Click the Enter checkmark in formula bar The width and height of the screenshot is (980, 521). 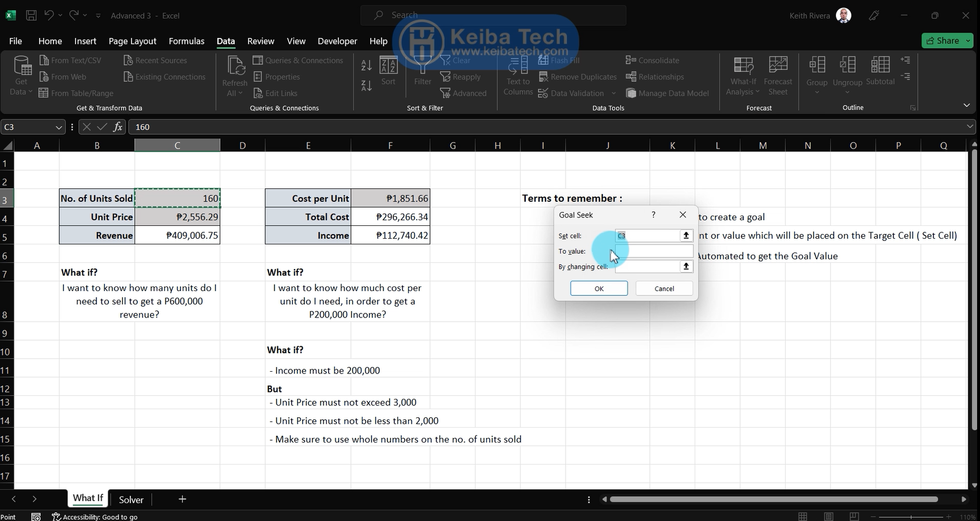102,127
